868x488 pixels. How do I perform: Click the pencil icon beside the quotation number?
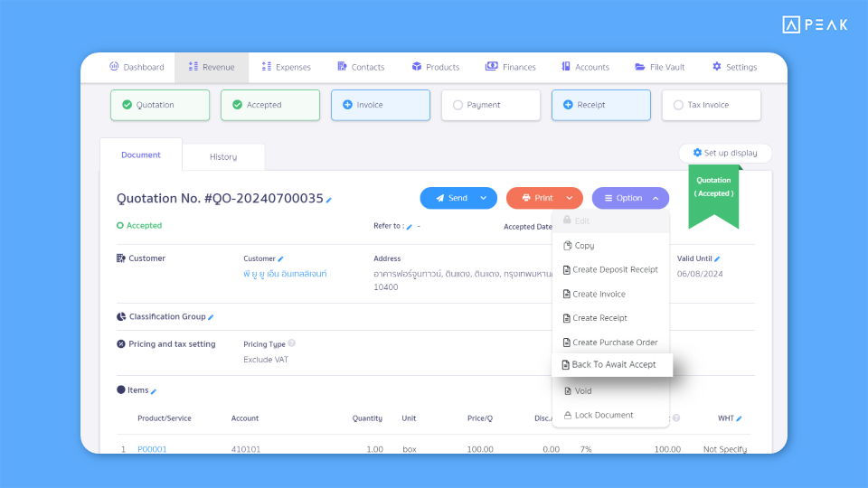click(x=329, y=201)
